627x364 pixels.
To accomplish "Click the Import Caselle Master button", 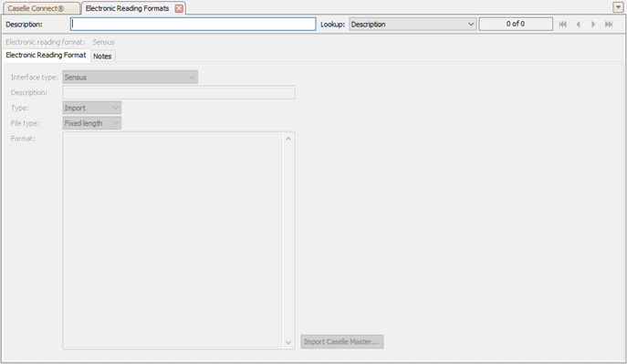I will point(342,341).
